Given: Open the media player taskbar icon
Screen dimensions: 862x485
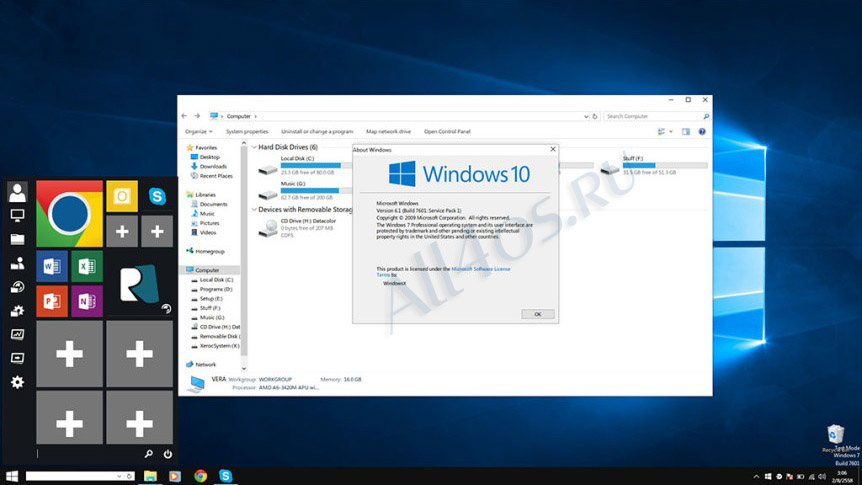Looking at the screenshot, I should (x=175, y=476).
